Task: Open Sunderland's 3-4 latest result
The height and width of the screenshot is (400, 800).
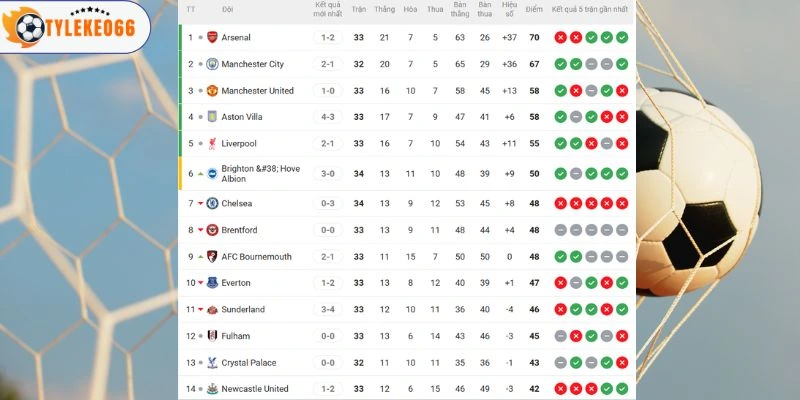Action: tap(328, 310)
